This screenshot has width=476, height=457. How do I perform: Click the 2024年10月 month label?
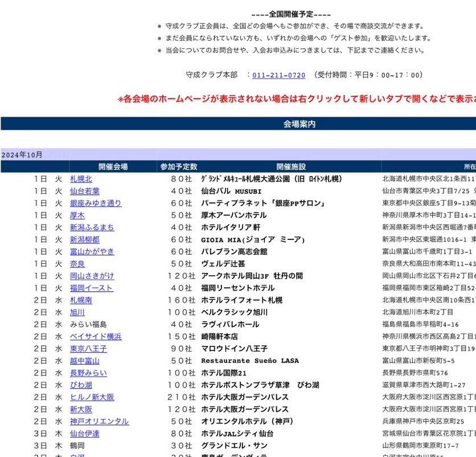pos(22,154)
